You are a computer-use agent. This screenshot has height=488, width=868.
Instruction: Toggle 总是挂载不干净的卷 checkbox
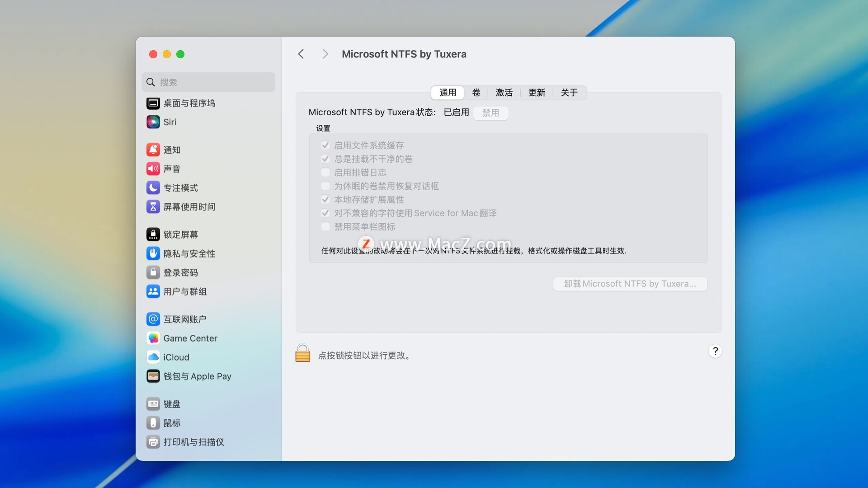pos(325,159)
